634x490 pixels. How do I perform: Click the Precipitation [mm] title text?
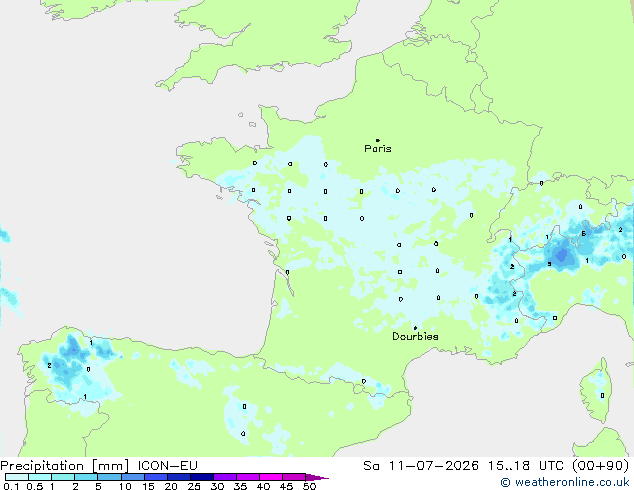(65, 466)
